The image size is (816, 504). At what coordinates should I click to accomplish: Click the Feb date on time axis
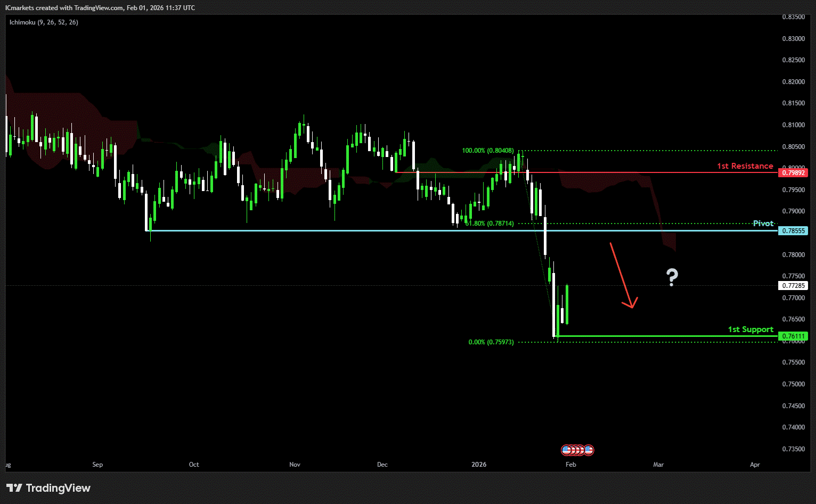[x=570, y=465]
